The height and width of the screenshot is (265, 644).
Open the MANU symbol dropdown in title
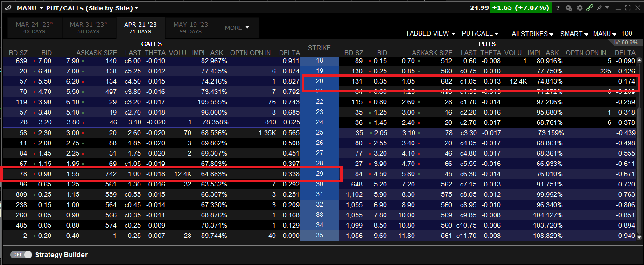click(30, 8)
